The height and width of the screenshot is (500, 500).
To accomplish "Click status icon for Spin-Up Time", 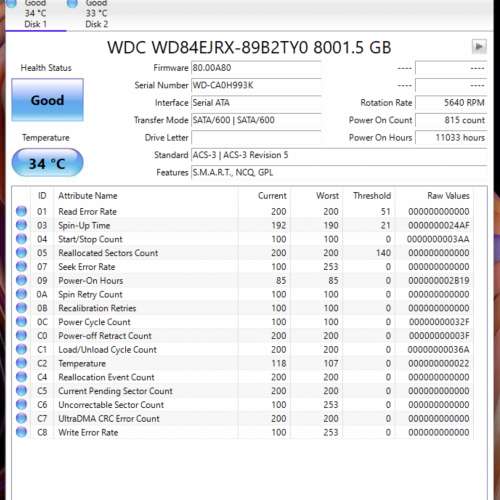I will pyautogui.click(x=21, y=225).
